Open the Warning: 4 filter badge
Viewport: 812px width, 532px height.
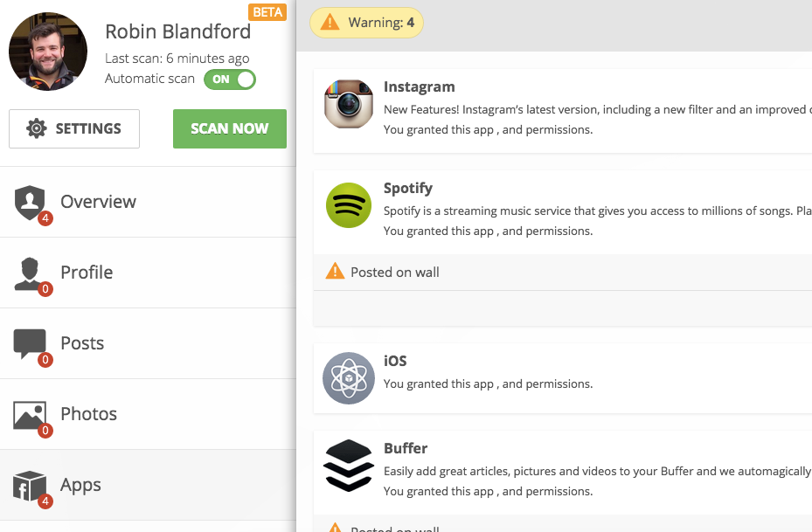click(x=367, y=23)
